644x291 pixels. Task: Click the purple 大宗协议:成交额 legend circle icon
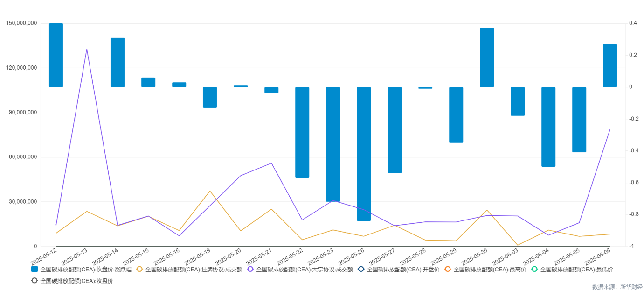point(250,270)
